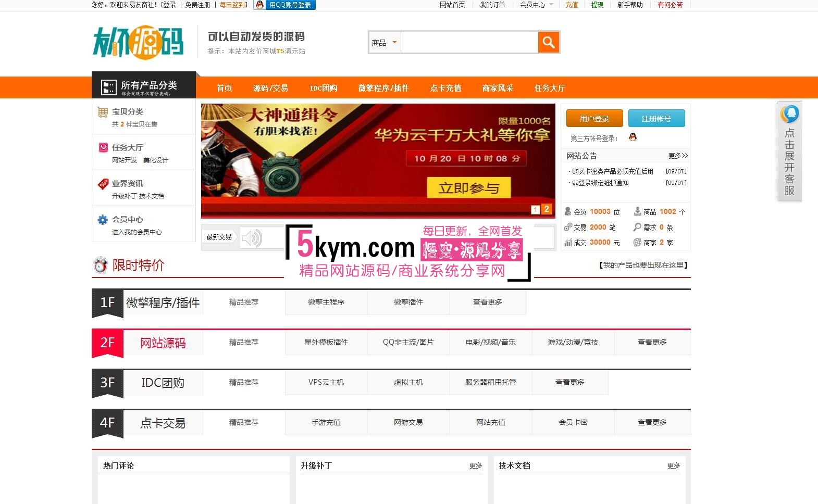Select 微擎主程序 tab in 1F
Screen dimensions: 818x504
point(326,302)
